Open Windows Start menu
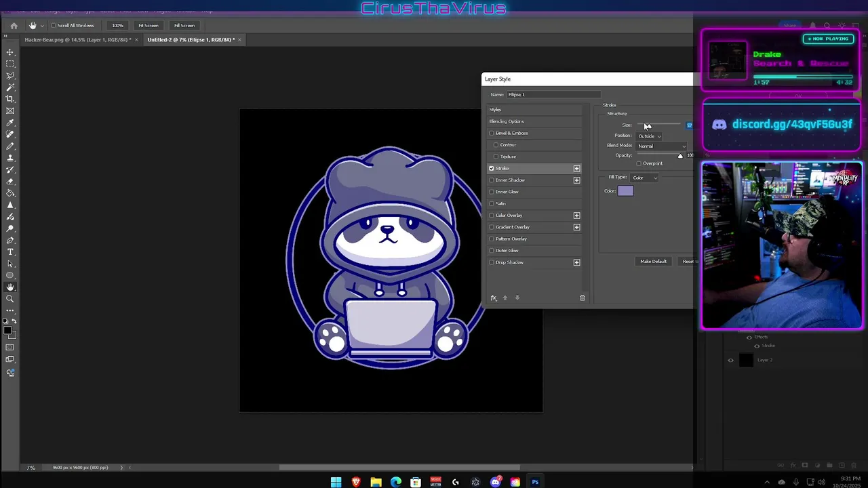868x488 pixels. click(336, 482)
